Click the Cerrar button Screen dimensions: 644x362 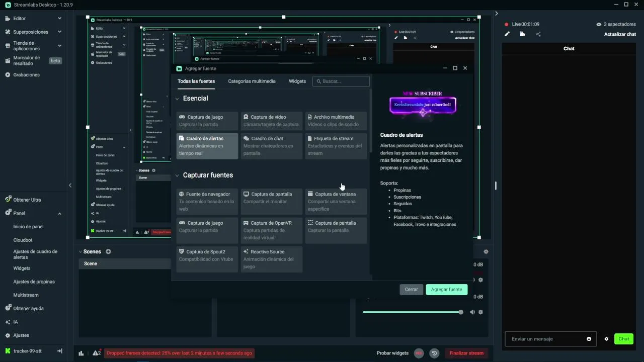tap(412, 290)
